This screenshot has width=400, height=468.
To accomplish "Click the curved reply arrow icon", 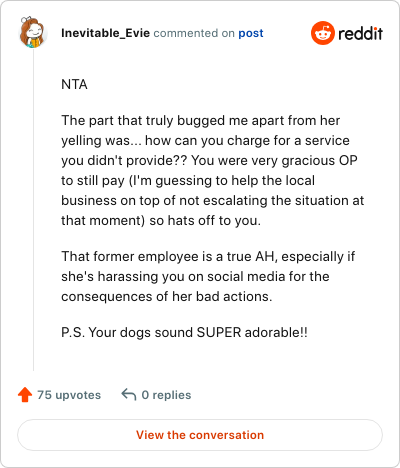I will pos(129,394).
